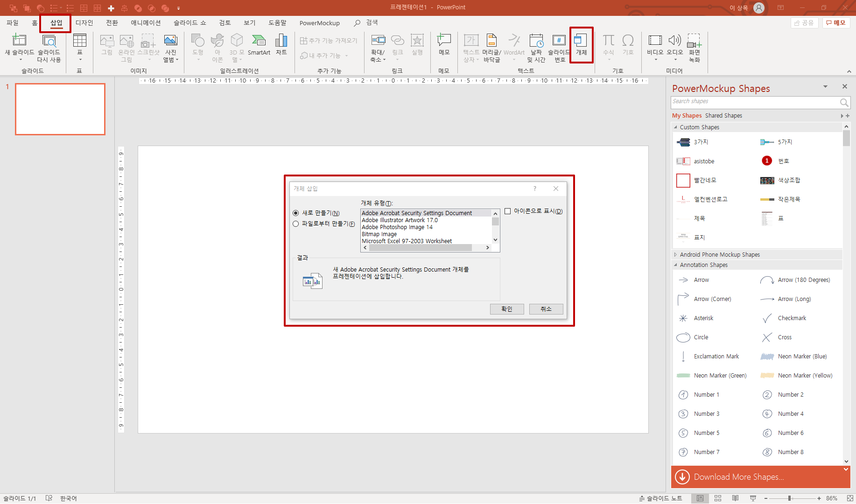Switch to the 보기 ribbon tab
This screenshot has width=856, height=504.
coord(250,23)
